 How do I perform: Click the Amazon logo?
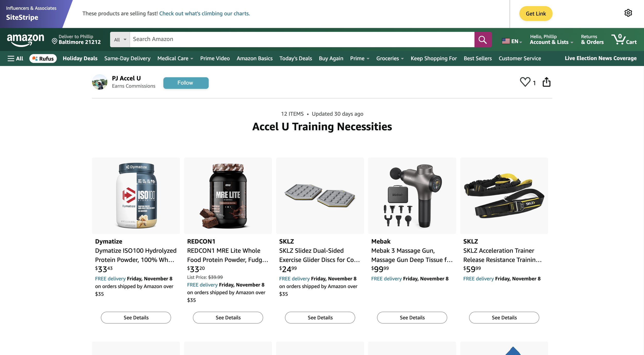click(26, 40)
